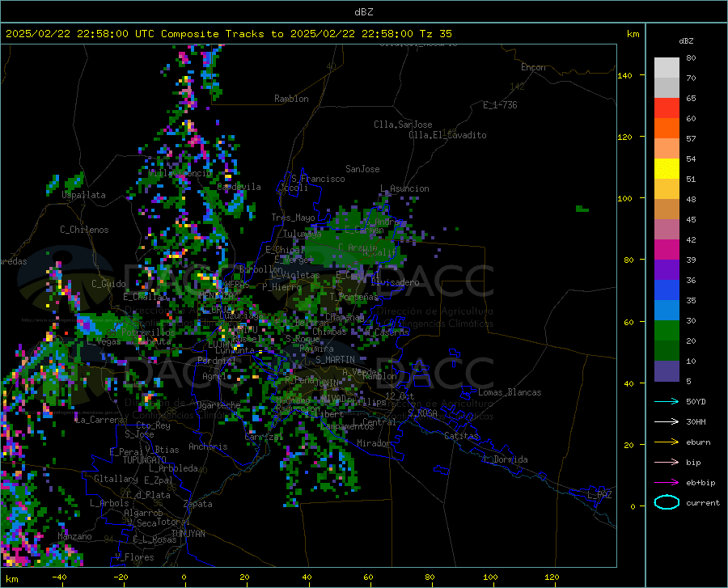Select the dark purple 5-10 dBZ color swatch
The image size is (728, 588).
[667, 371]
